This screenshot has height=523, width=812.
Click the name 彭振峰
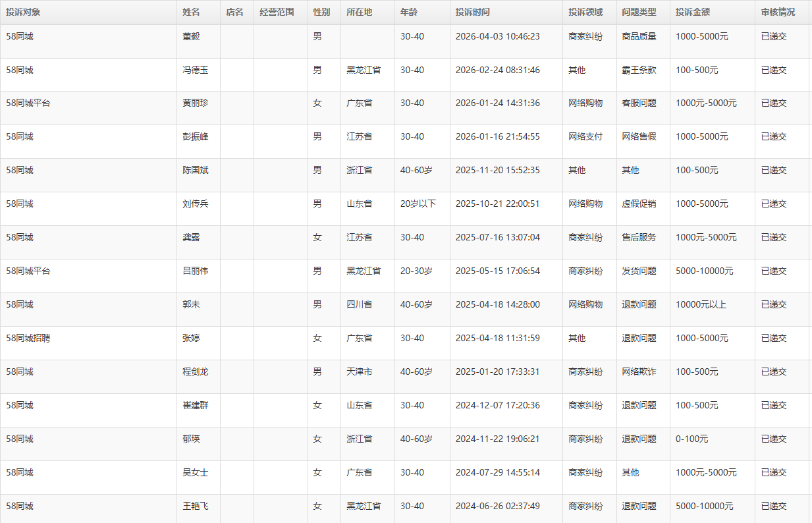pyautogui.click(x=196, y=136)
